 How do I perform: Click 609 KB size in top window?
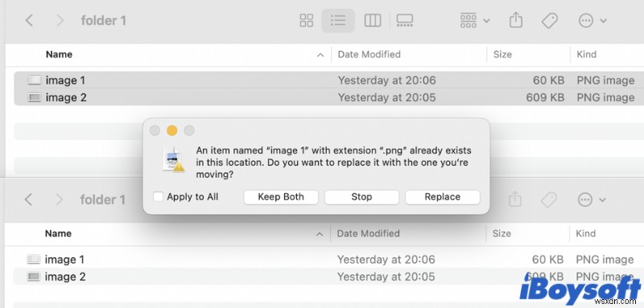[x=545, y=97]
